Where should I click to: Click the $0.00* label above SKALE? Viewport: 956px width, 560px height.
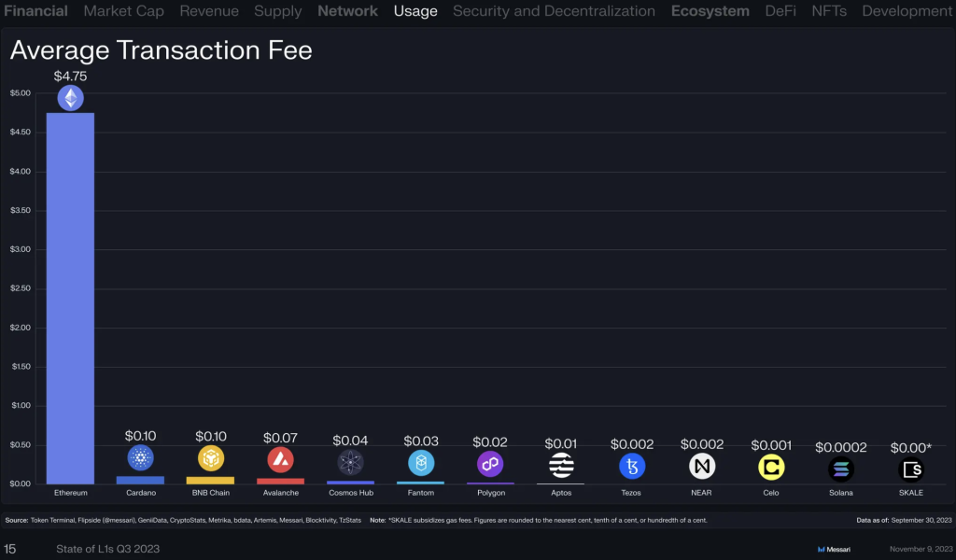[911, 448]
